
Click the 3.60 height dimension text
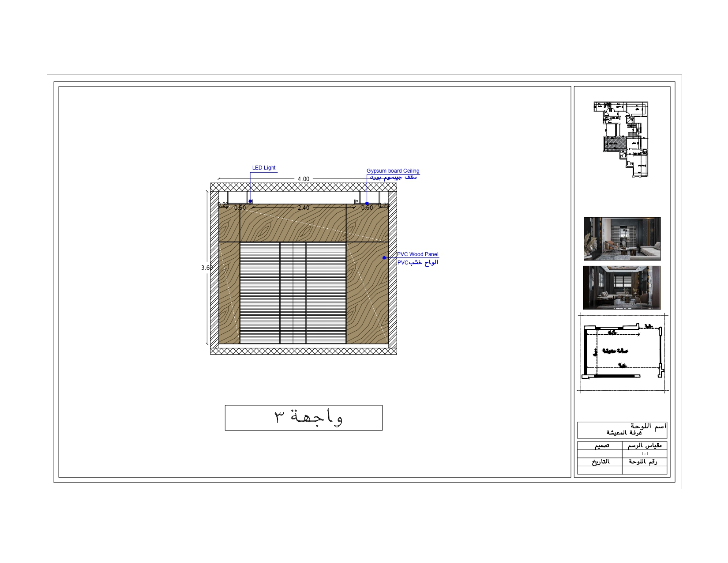(206, 267)
